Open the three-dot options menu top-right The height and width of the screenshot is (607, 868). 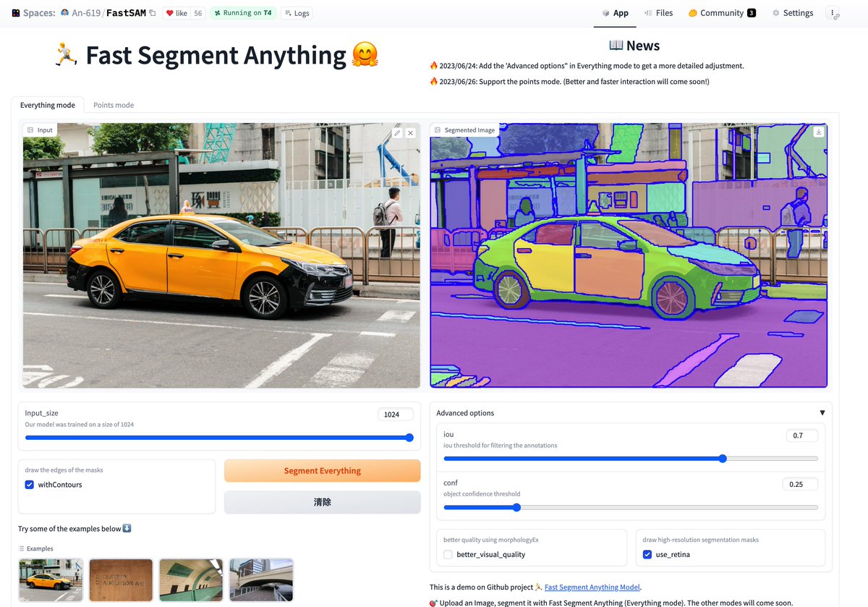click(833, 12)
